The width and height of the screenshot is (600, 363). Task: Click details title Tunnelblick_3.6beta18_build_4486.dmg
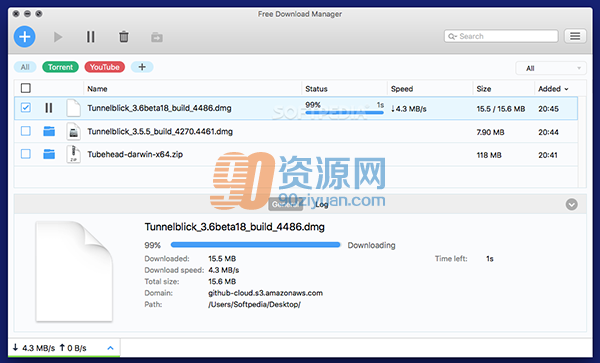point(235,227)
